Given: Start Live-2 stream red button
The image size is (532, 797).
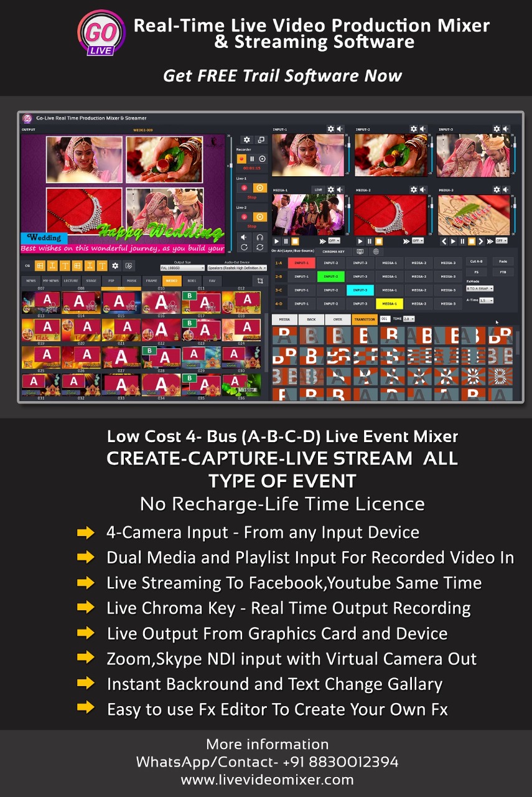Looking at the screenshot, I should [x=244, y=217].
